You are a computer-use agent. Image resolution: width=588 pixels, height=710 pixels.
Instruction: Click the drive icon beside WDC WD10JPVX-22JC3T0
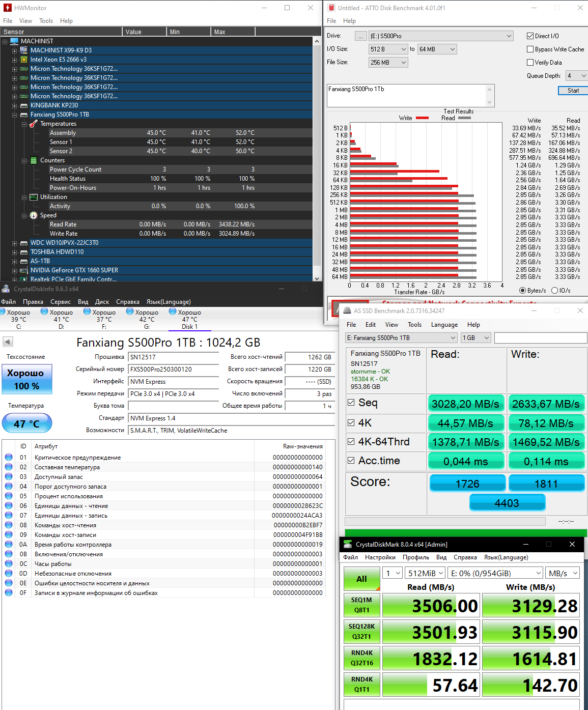24,243
